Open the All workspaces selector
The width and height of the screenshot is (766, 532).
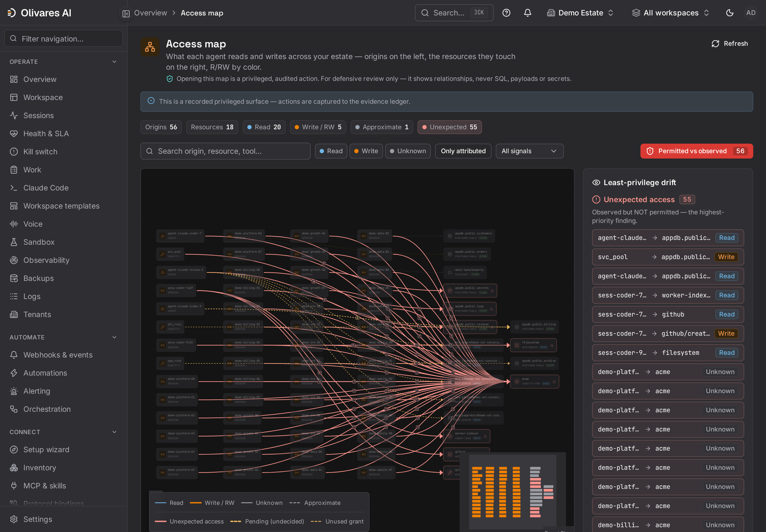[671, 13]
